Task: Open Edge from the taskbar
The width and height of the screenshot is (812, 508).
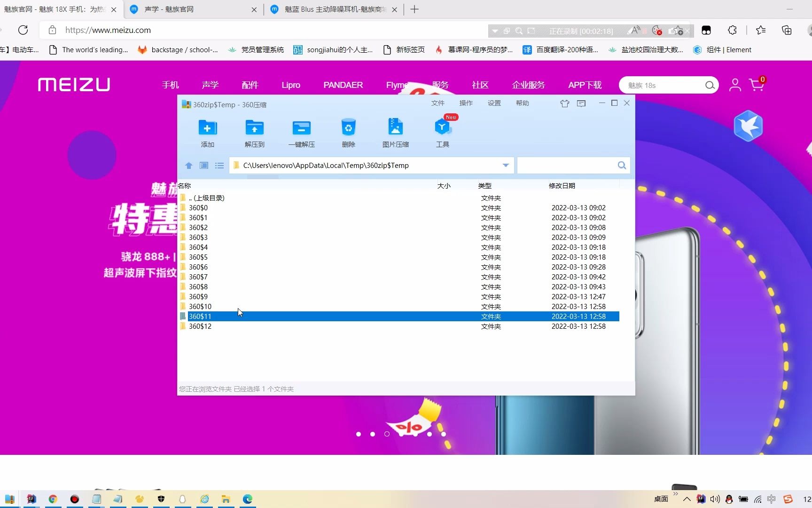Action: (x=248, y=499)
